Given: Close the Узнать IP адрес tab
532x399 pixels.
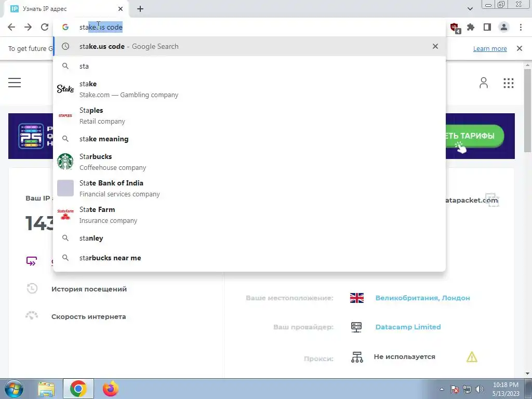Looking at the screenshot, I should 121,9.
